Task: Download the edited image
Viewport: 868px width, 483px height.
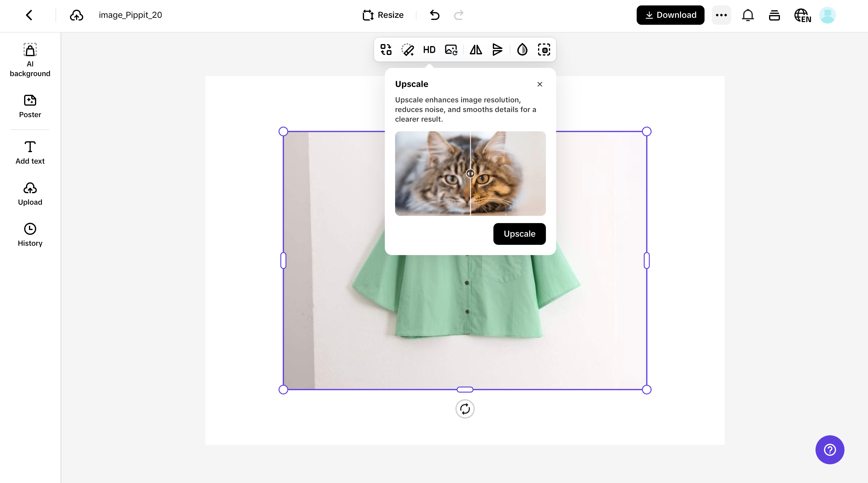Action: pos(670,15)
